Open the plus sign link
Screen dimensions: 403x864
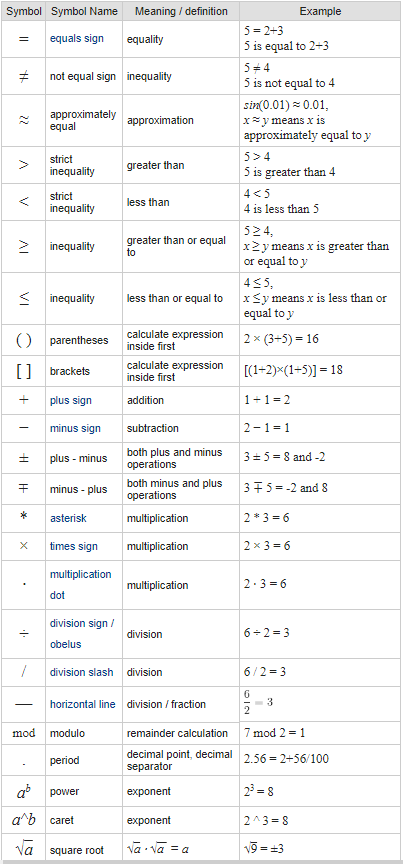coord(71,400)
